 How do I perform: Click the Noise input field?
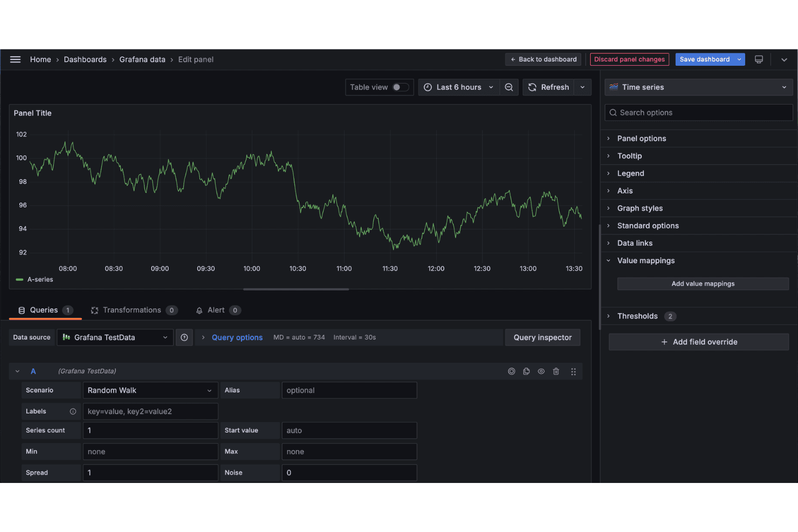pos(349,473)
